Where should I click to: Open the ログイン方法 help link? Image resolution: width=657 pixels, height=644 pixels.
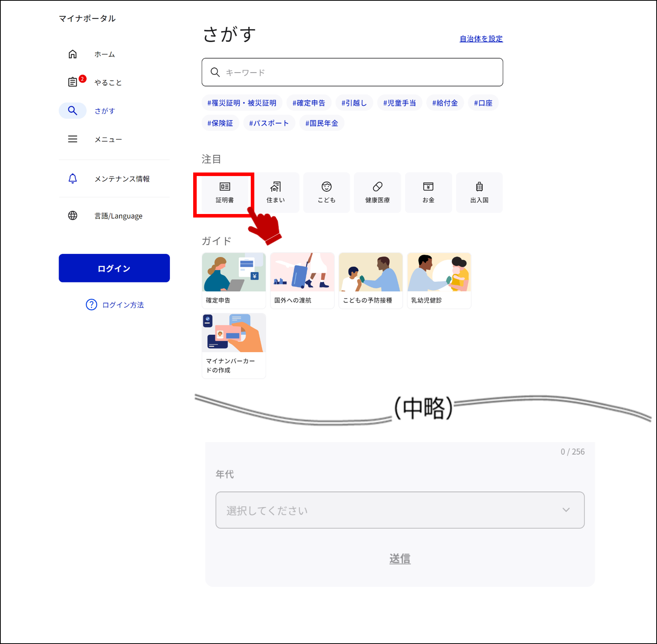pos(123,305)
